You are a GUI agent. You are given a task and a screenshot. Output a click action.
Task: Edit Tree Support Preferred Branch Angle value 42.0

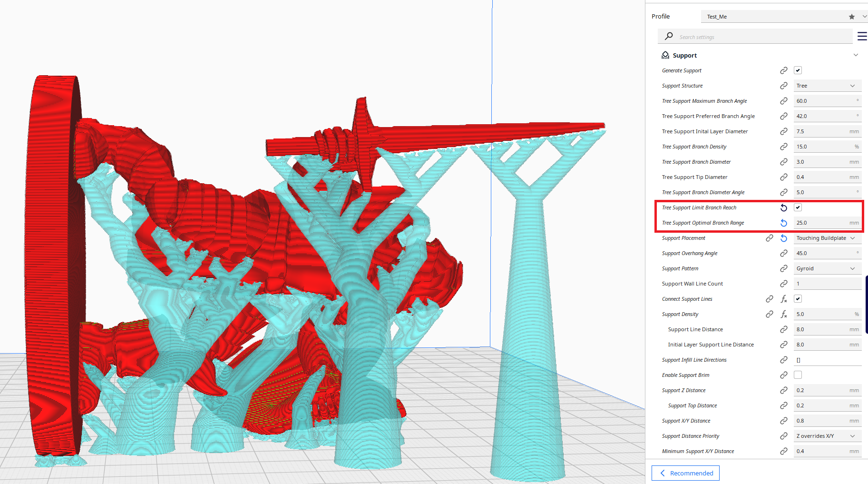(x=828, y=116)
